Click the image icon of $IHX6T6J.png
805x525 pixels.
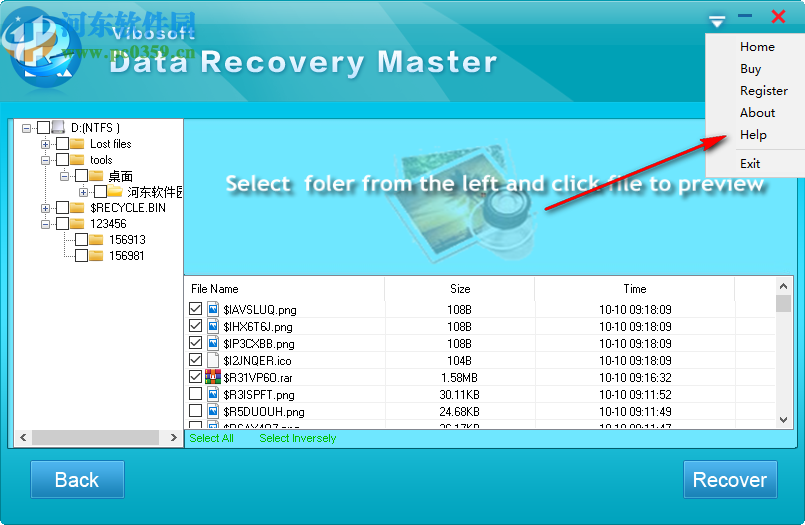[213, 326]
